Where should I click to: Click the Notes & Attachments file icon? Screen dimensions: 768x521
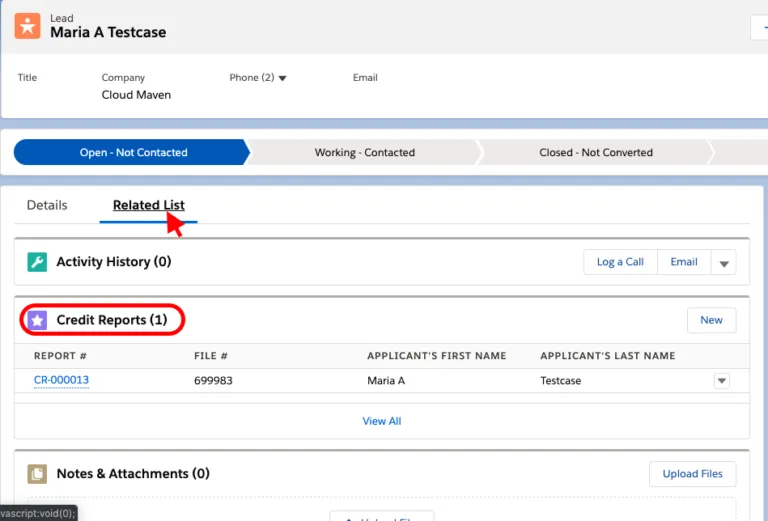click(37, 474)
